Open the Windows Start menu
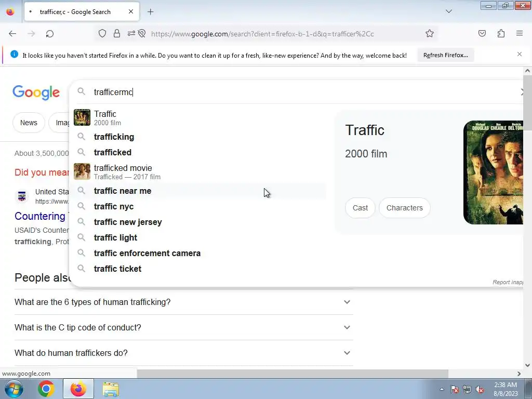 pos(13,389)
